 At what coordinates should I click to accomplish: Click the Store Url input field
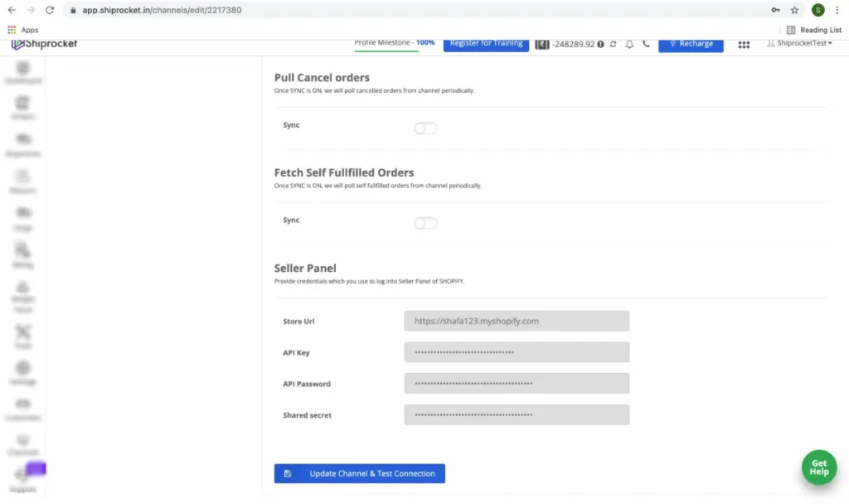tap(517, 321)
